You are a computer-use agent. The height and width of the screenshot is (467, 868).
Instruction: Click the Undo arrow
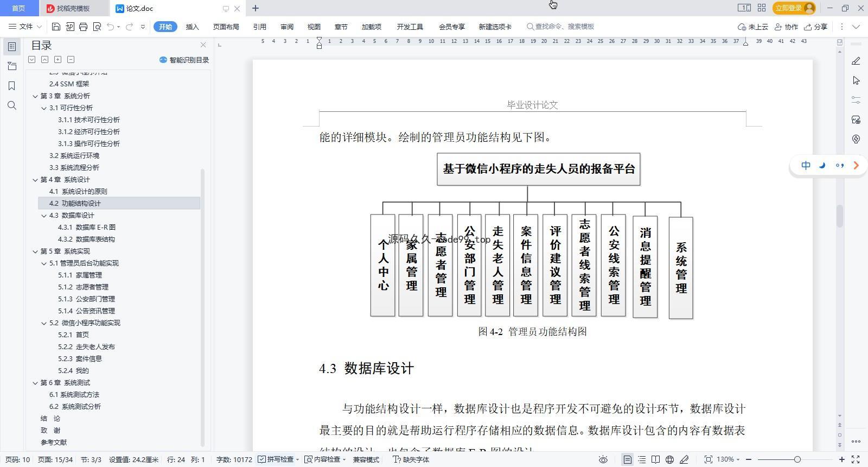111,27
